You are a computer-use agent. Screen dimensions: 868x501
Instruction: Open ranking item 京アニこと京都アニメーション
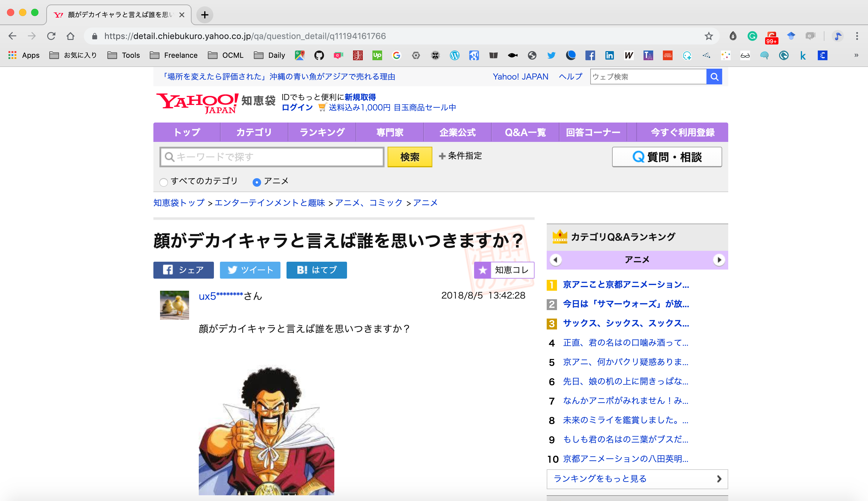[x=626, y=285]
